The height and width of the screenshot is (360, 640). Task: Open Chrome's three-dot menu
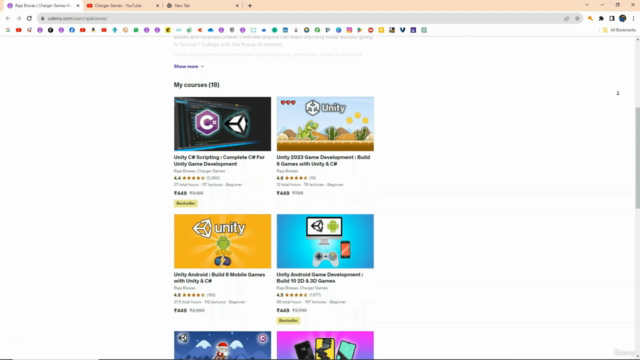633,18
